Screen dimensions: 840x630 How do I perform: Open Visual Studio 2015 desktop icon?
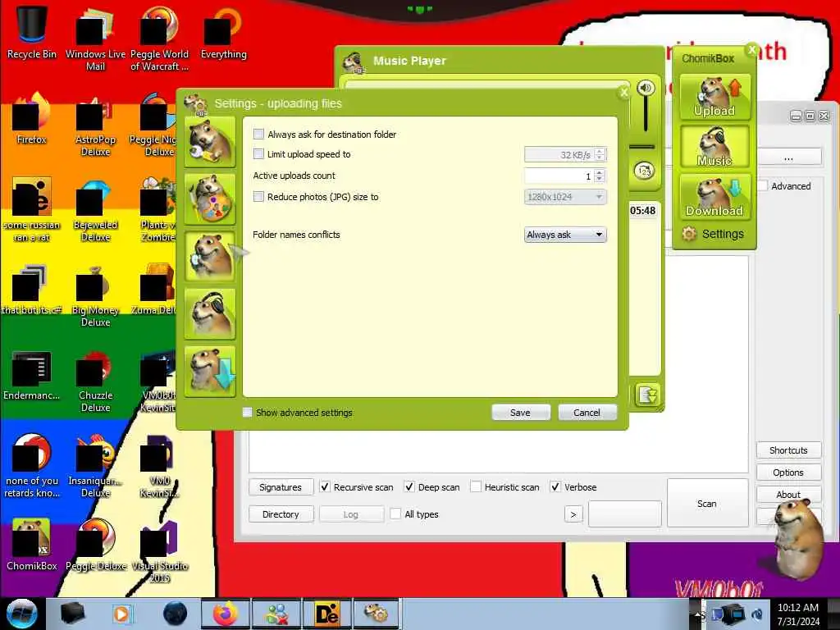point(160,552)
